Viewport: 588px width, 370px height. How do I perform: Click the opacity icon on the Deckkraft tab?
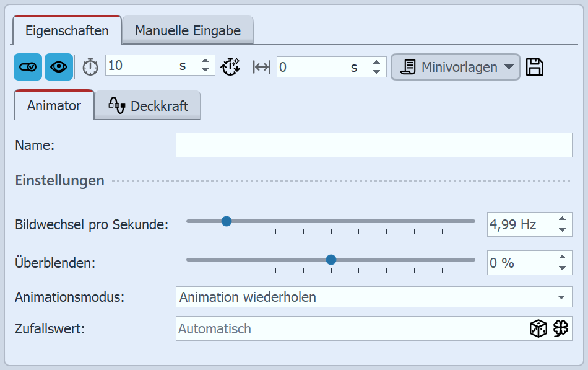pyautogui.click(x=118, y=105)
